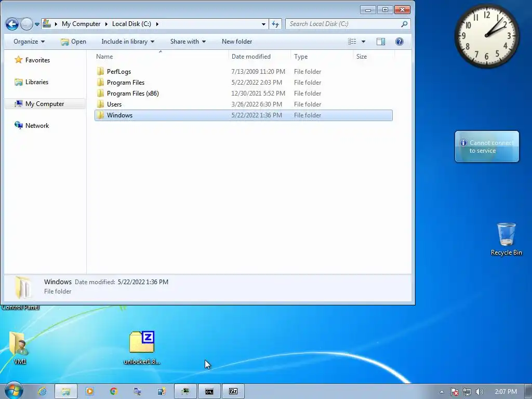Select the Recycle Bin desktop icon
532x399 pixels.
pyautogui.click(x=506, y=239)
